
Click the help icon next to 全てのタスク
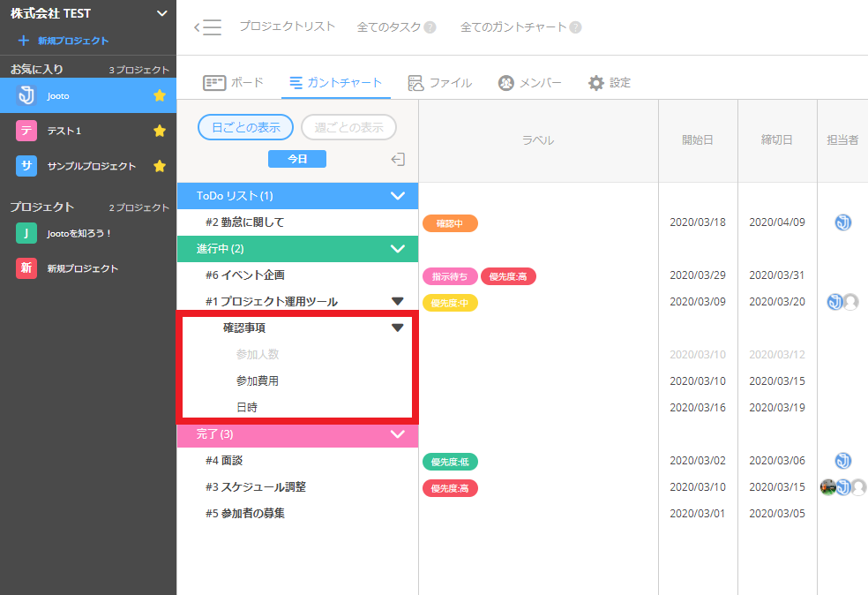[430, 27]
